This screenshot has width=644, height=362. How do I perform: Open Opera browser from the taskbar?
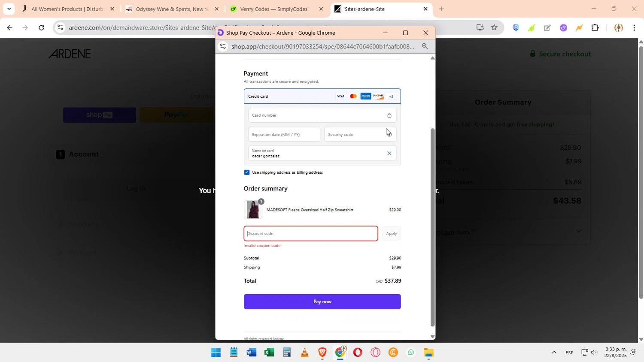point(358,353)
